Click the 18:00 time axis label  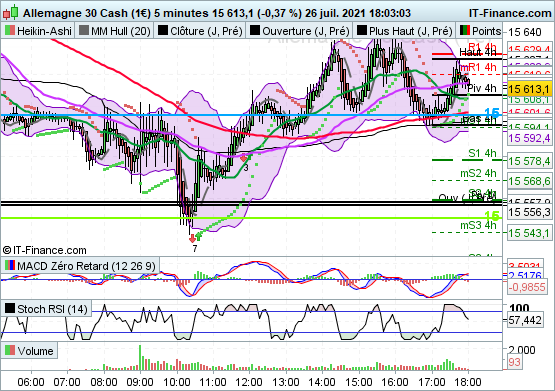(x=468, y=382)
